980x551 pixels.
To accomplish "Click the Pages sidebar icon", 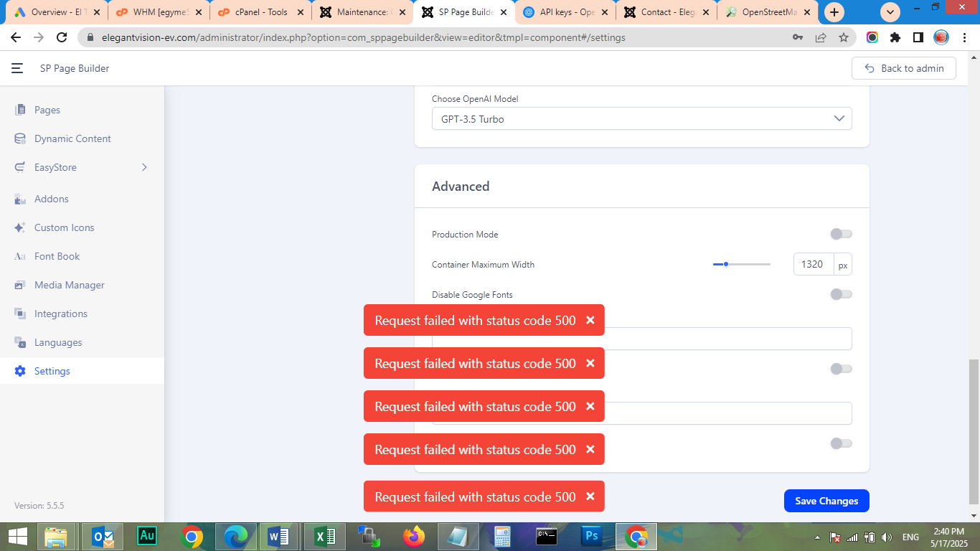I will pos(20,110).
